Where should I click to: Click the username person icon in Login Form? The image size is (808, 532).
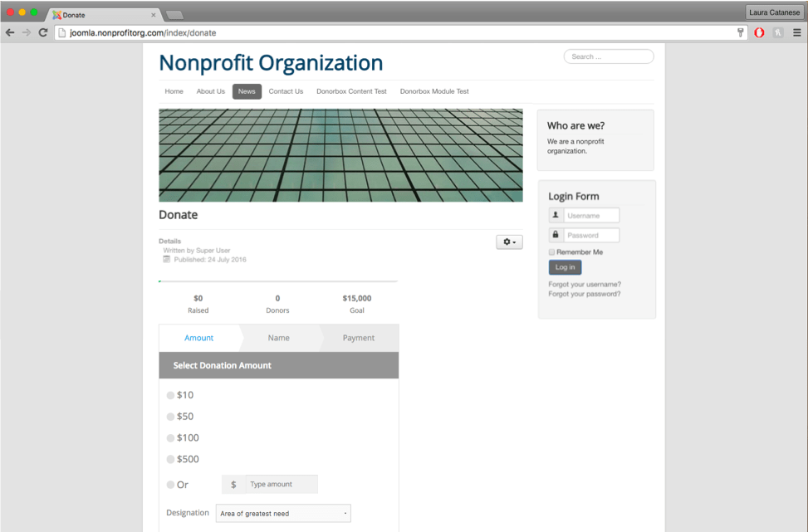[555, 214]
